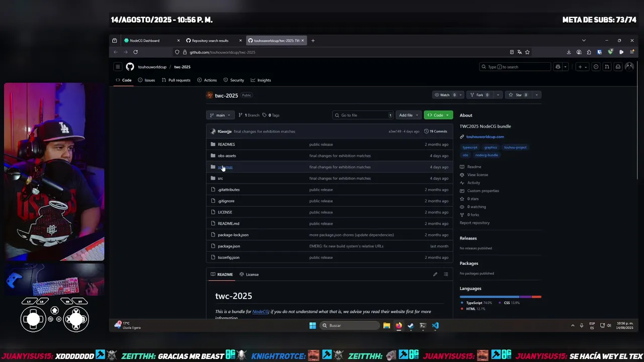Click the touhouworldcup owner breadcrumb
Screen dimensions: 644x362
pyautogui.click(x=152, y=67)
